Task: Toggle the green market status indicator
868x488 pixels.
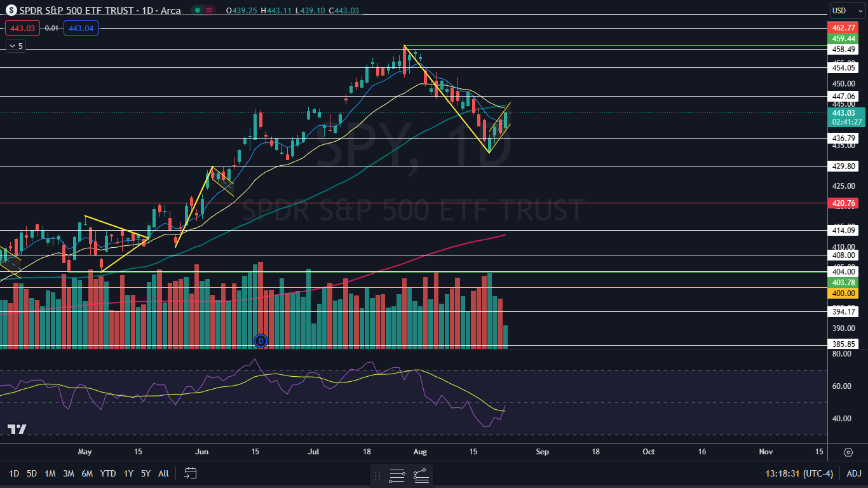Action: pyautogui.click(x=198, y=10)
